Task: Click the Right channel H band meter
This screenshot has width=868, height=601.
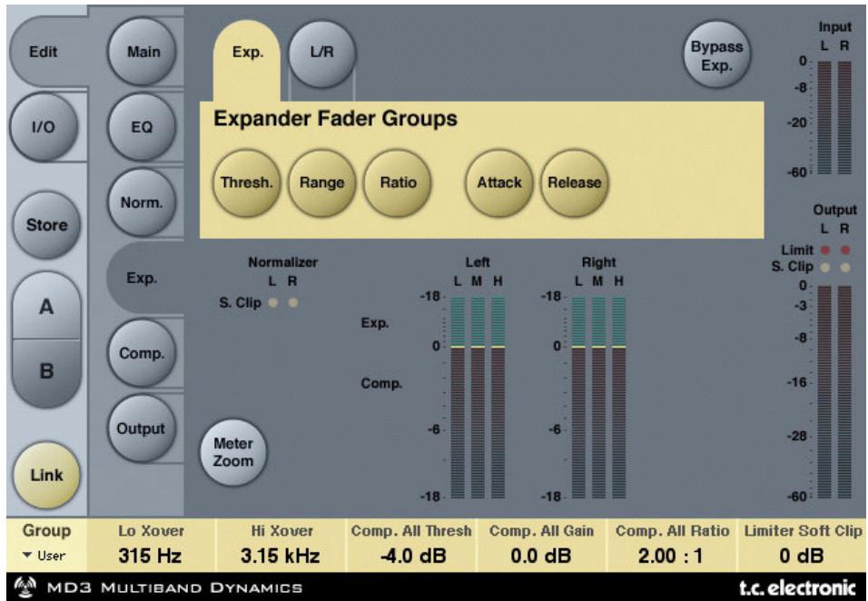Action: click(619, 398)
